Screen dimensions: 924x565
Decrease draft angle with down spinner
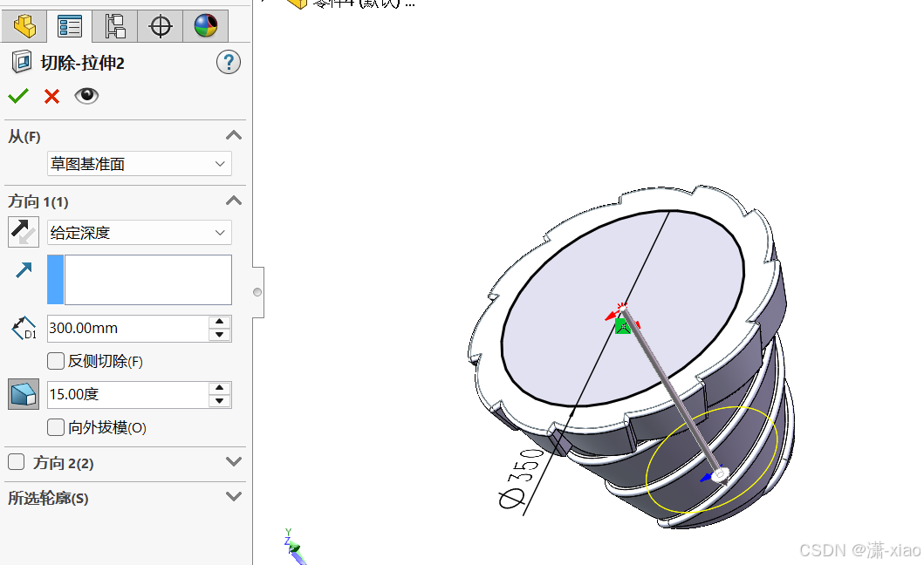point(219,400)
